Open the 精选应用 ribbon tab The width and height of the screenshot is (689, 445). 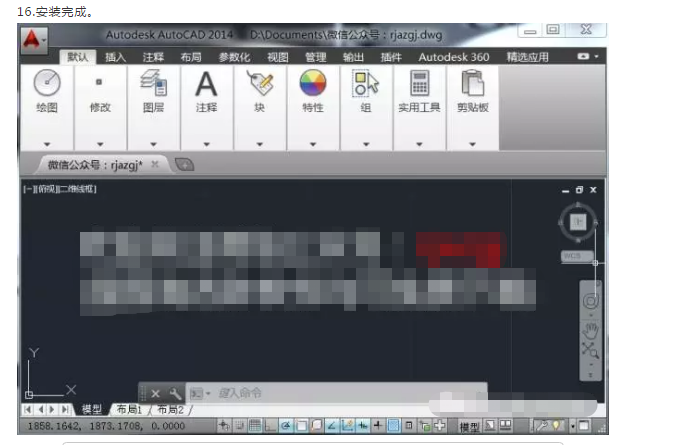[x=527, y=57]
